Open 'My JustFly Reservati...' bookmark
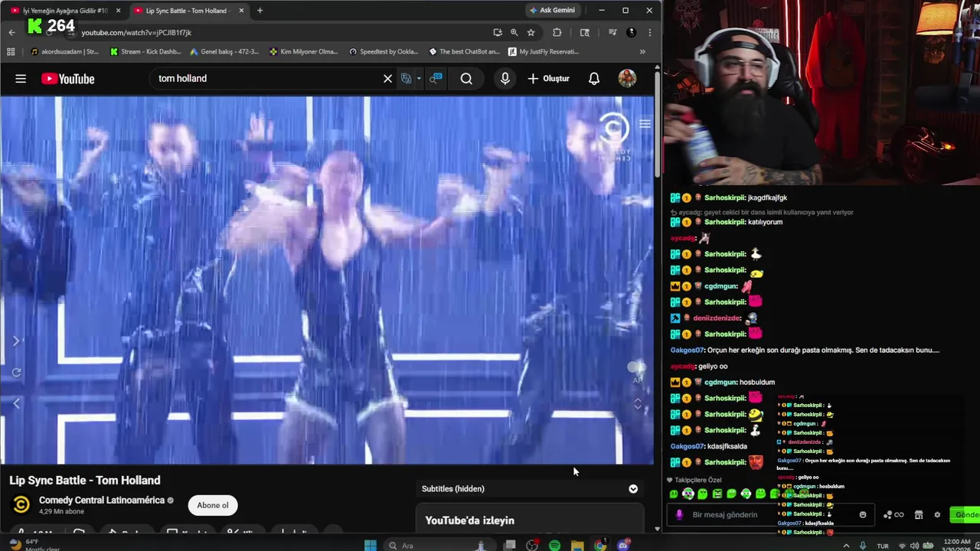The height and width of the screenshot is (551, 980). click(x=543, y=51)
